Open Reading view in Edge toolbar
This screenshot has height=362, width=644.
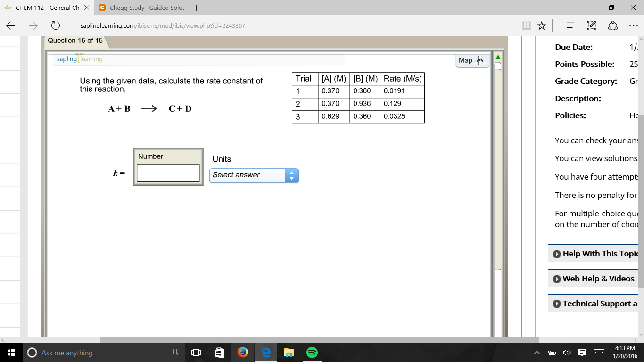coord(526,25)
